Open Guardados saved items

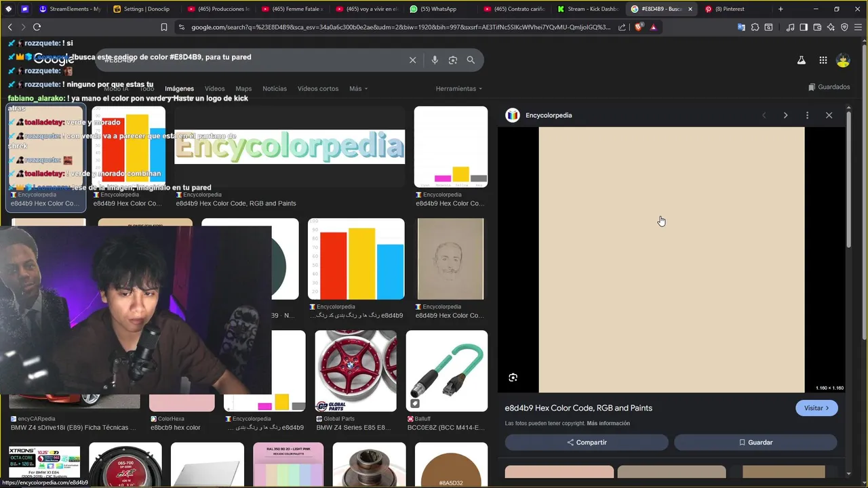[829, 87]
